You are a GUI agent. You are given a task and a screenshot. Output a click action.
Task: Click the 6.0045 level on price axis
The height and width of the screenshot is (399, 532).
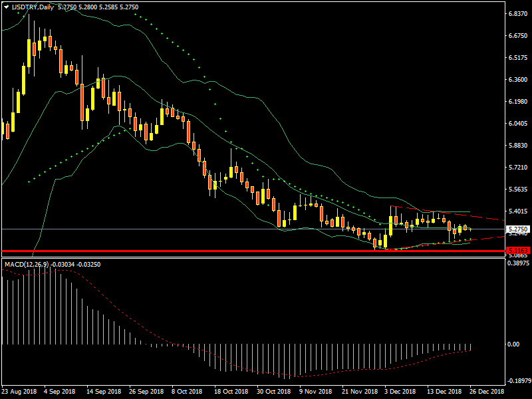pyautogui.click(x=518, y=124)
